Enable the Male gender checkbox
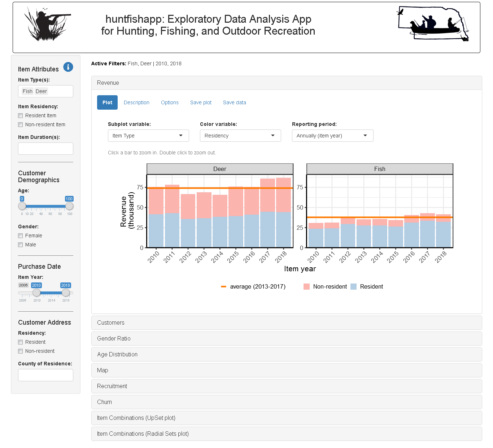Screen dimensions: 493x448 (x=21, y=245)
